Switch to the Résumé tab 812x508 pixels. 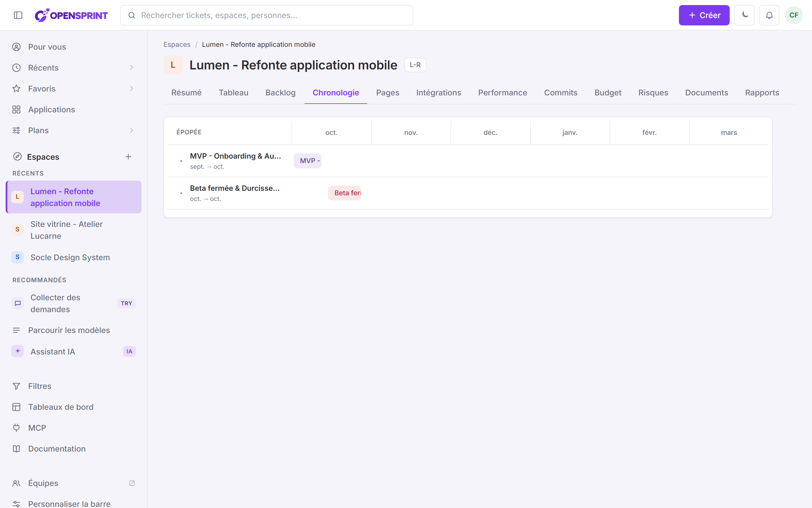pyautogui.click(x=187, y=93)
